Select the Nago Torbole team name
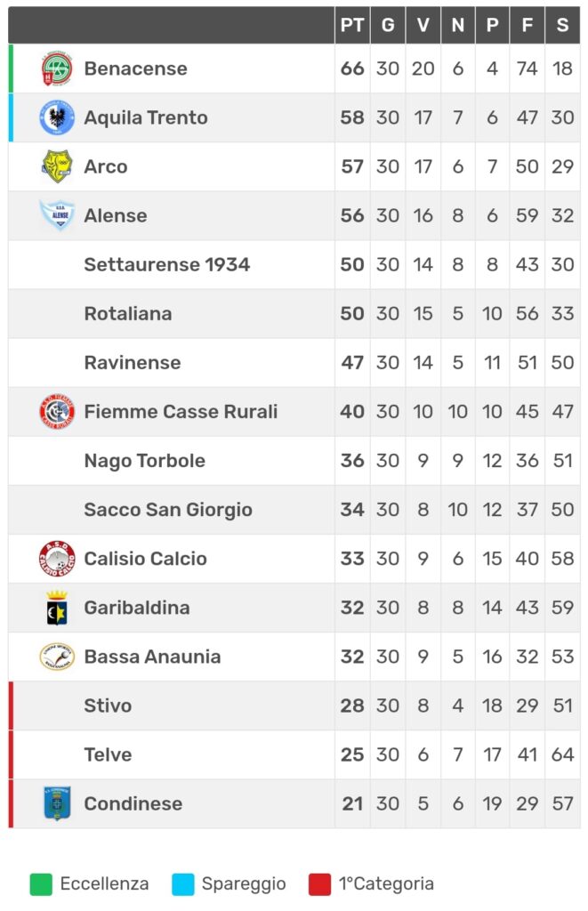Image resolution: width=588 pixels, height=911 pixels. 145,461
